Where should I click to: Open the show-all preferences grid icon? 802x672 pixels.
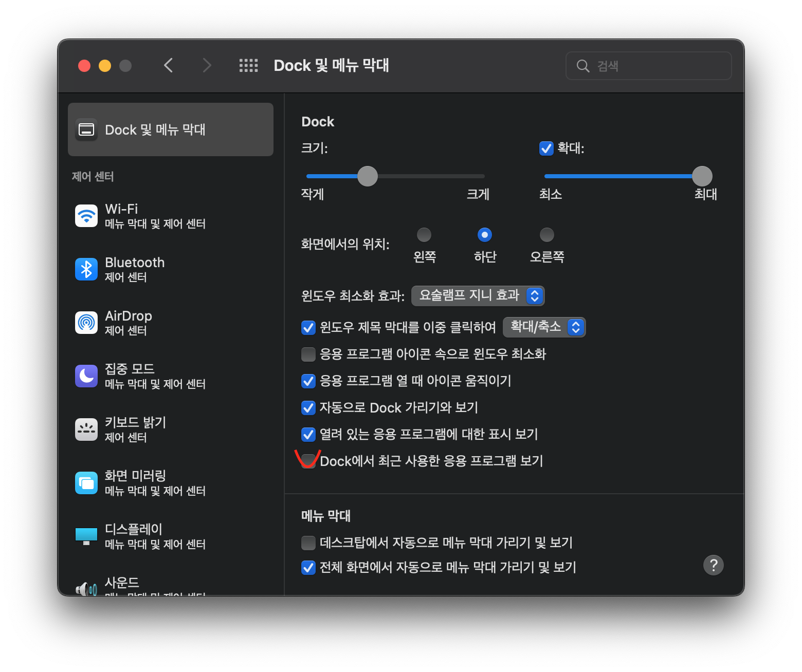pos(249,65)
